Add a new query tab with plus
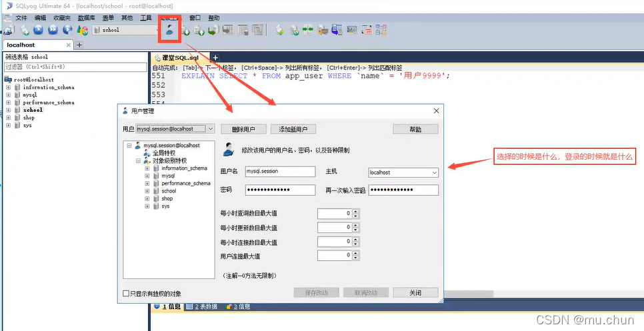644x331 pixels. pyautogui.click(x=215, y=58)
